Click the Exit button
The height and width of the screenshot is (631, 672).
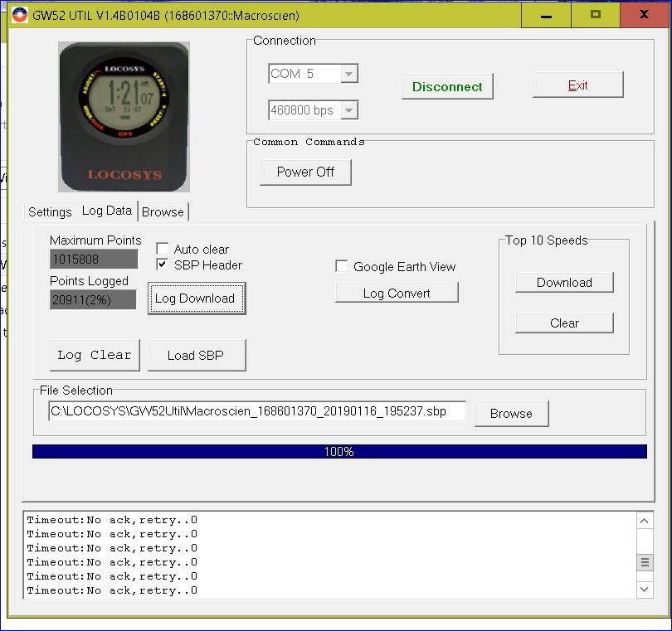point(577,85)
